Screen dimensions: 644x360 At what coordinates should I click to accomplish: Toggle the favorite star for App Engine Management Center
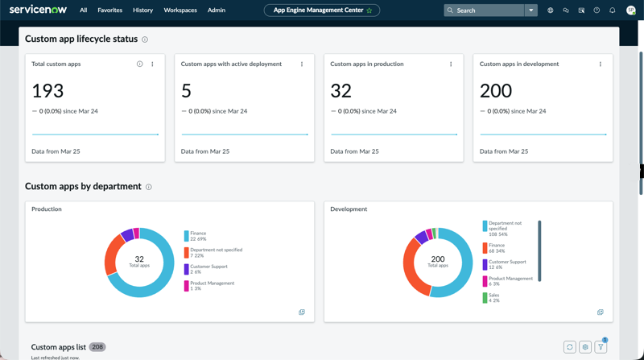coord(369,10)
